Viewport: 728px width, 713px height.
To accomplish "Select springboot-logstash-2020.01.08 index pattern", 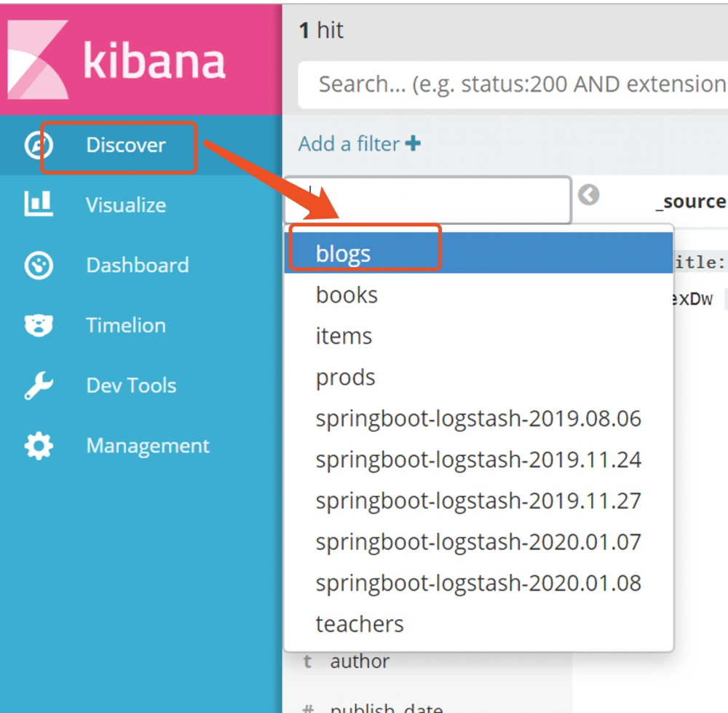I will (x=479, y=583).
